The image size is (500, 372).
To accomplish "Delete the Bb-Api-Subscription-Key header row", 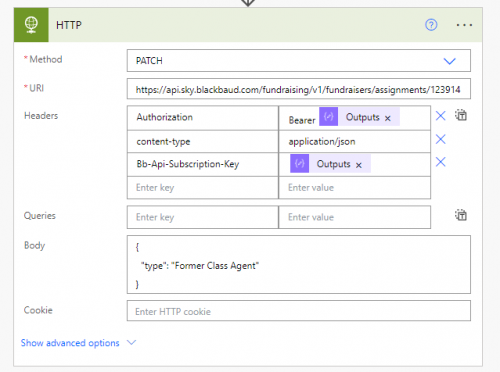I will pos(440,162).
